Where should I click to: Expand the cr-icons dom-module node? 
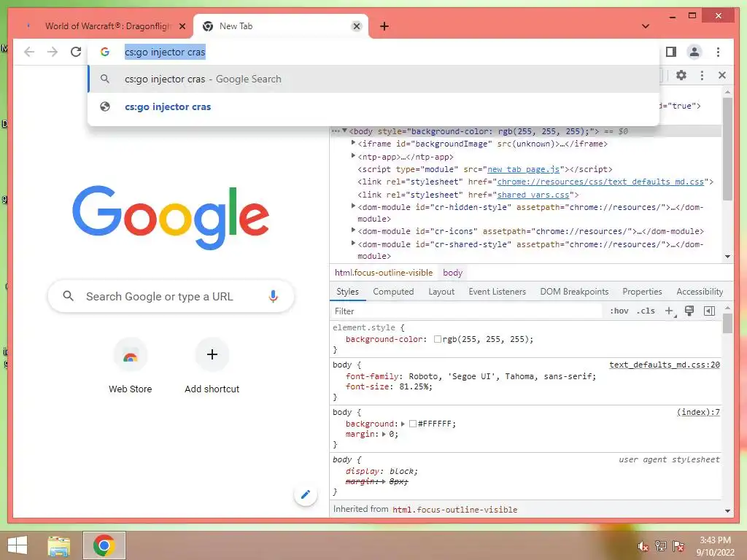click(353, 230)
